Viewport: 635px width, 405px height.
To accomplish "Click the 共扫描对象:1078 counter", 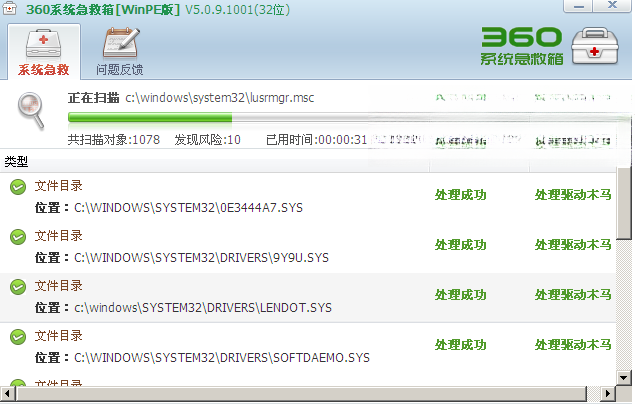I will point(114,140).
